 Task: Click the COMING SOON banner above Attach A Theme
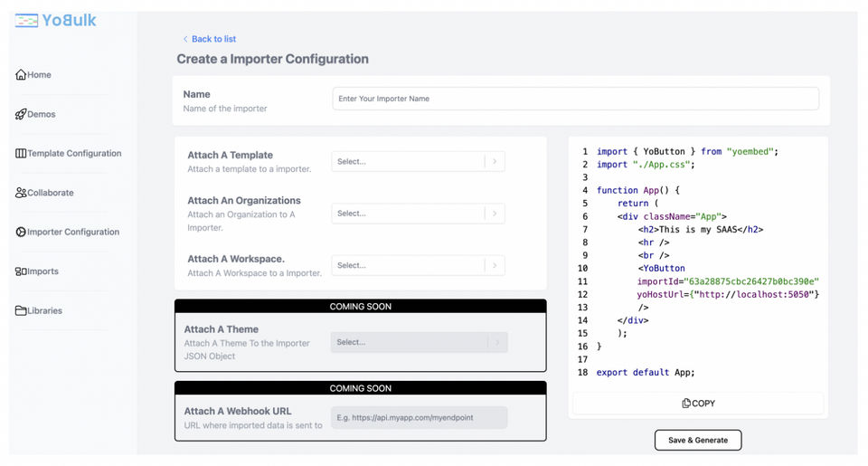[x=361, y=307]
